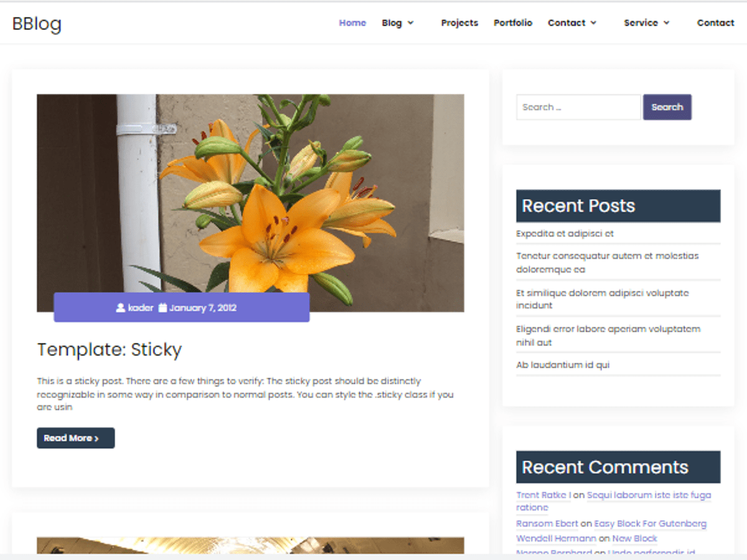Click the author icon beside kader
The height and width of the screenshot is (560, 747).
[120, 307]
